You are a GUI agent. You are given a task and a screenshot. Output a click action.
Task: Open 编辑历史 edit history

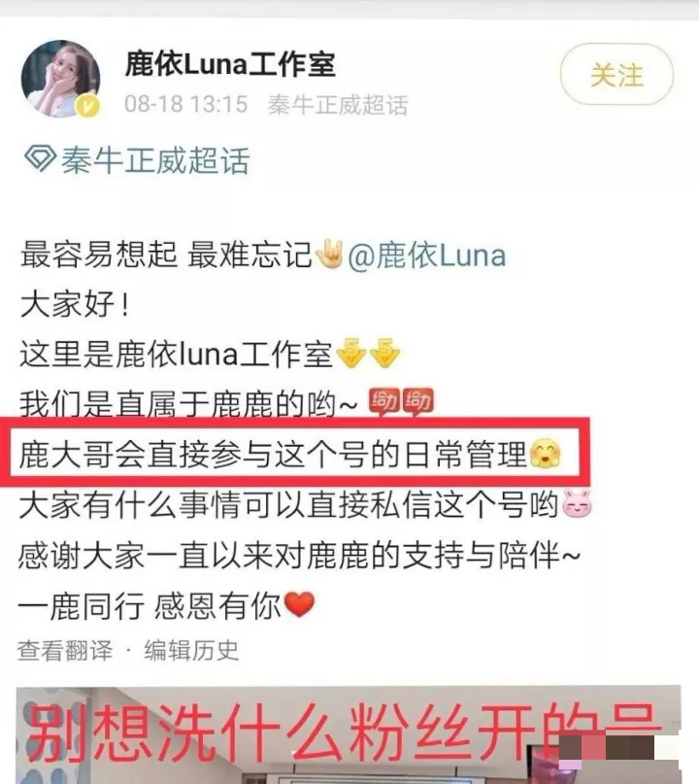click(x=191, y=651)
